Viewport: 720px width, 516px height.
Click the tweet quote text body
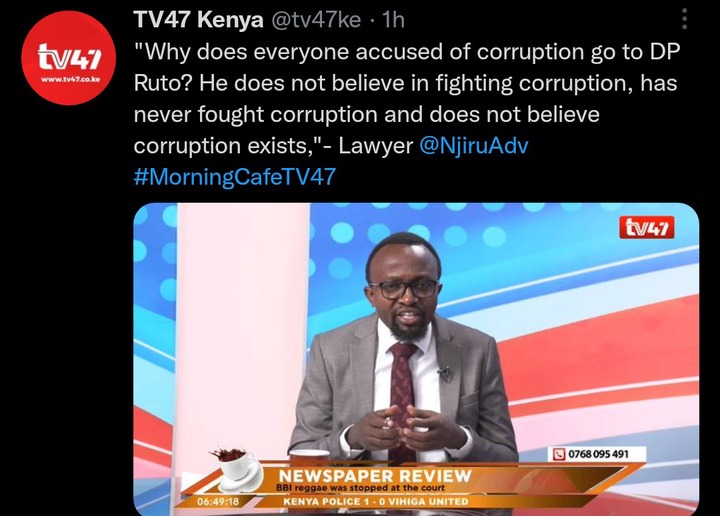407,99
